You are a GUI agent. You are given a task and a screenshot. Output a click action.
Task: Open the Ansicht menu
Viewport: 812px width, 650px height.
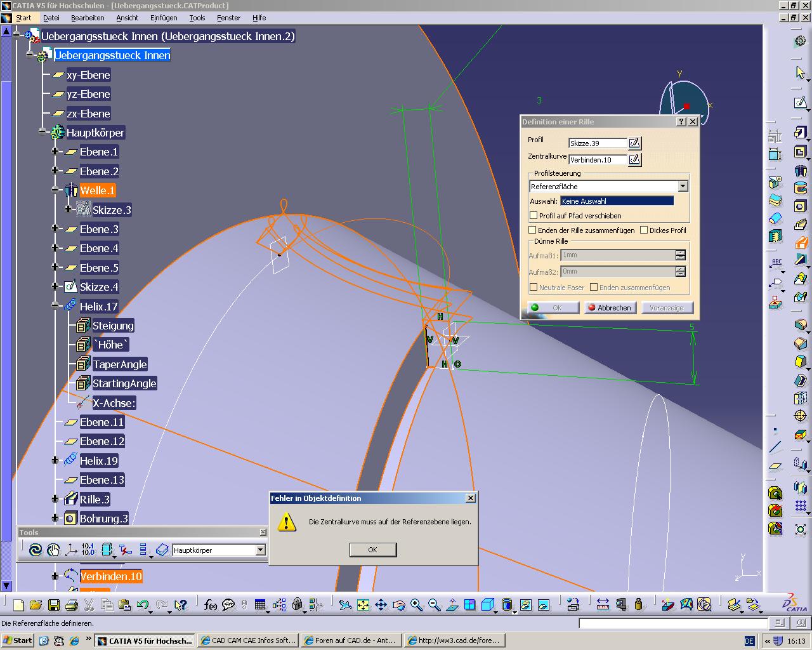click(x=128, y=18)
